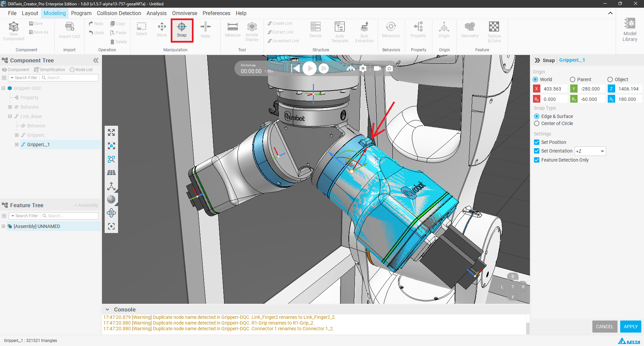Collapse the Link_Base tree node
This screenshot has width=644, height=346.
(x=10, y=116)
